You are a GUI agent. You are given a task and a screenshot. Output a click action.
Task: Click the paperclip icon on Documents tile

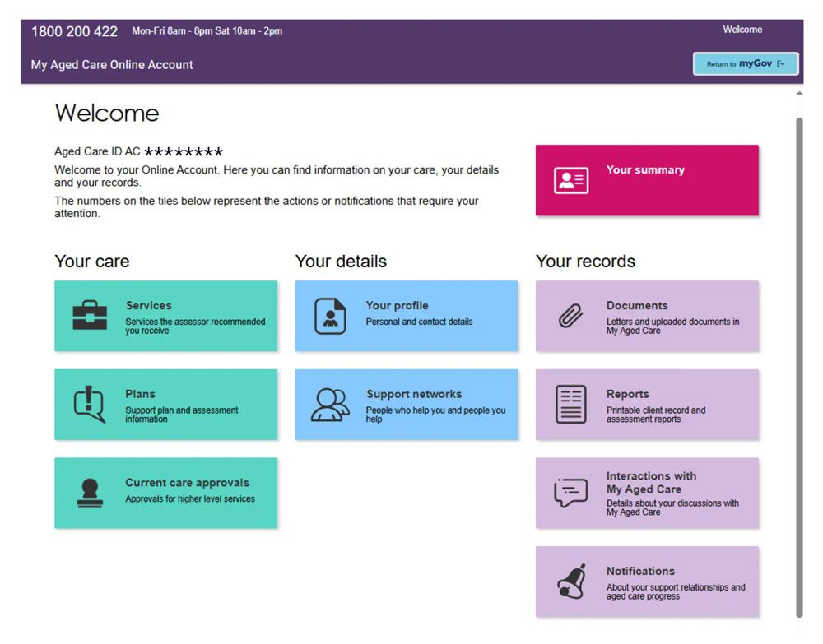570,316
